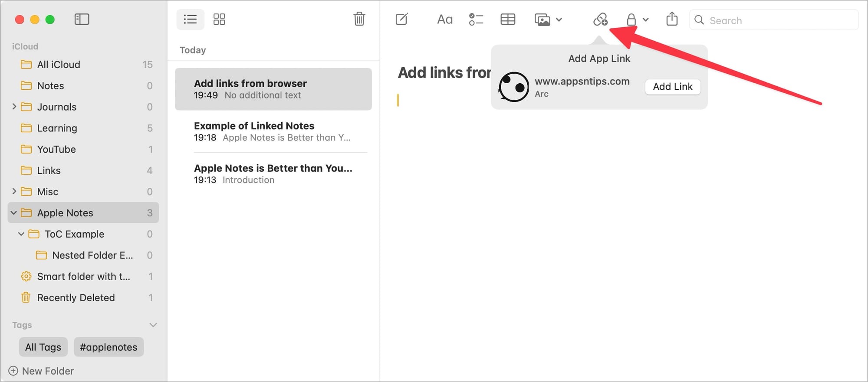Filter by #applenotes tag
Screen dimensions: 868x382
click(108, 347)
